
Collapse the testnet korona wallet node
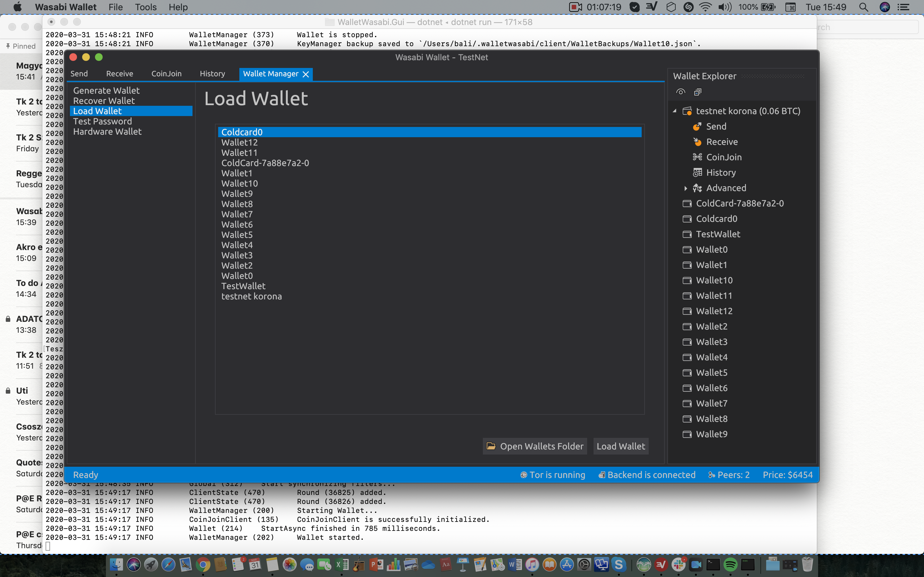[674, 111]
